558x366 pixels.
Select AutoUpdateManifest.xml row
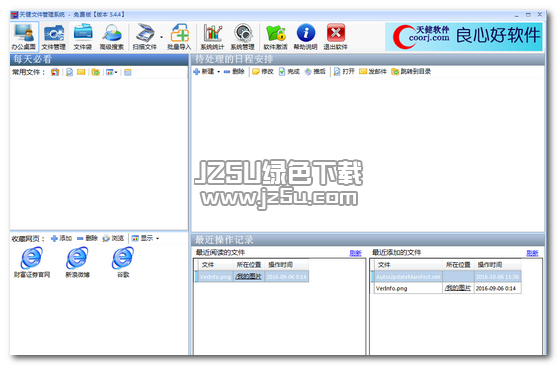tap(447, 277)
